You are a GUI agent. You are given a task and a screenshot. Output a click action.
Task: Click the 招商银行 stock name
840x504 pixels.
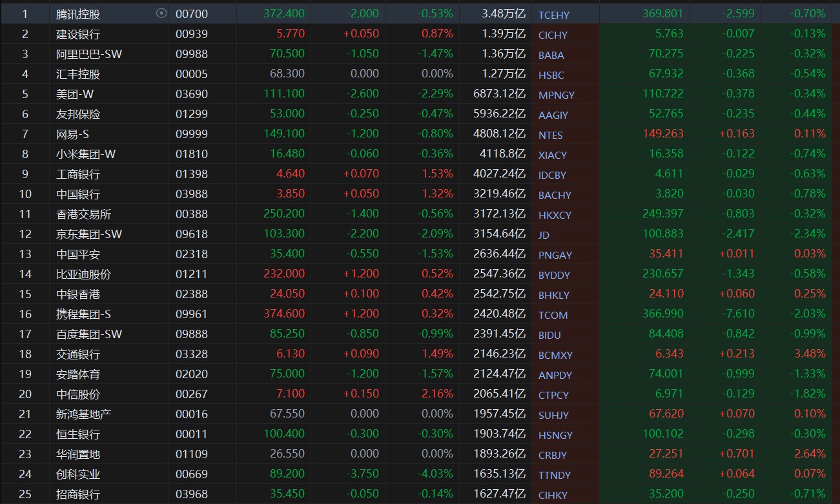point(78,494)
